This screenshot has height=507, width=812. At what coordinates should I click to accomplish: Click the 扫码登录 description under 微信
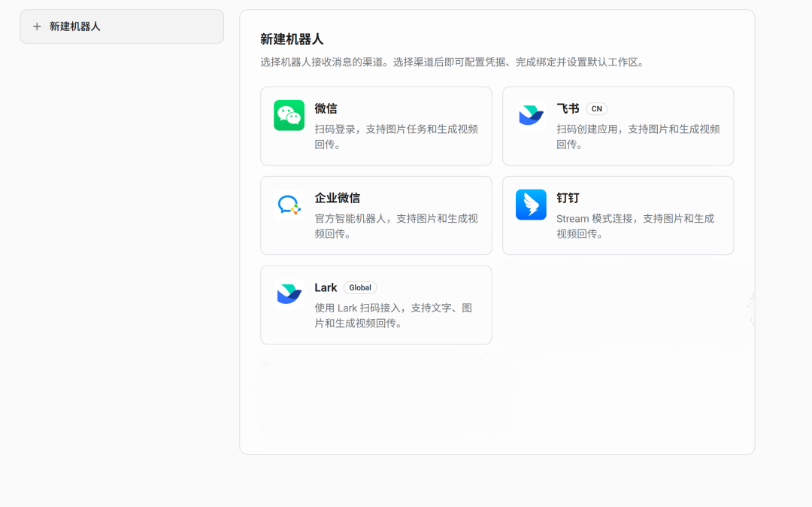(x=396, y=137)
